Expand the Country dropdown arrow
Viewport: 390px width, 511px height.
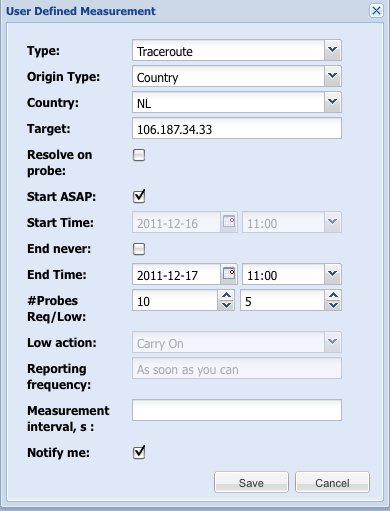point(332,102)
